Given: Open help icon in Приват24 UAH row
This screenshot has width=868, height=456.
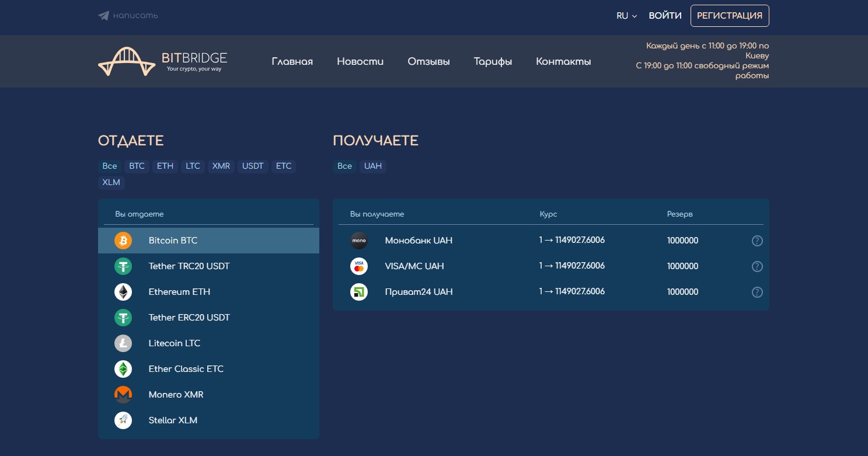Looking at the screenshot, I should (757, 293).
